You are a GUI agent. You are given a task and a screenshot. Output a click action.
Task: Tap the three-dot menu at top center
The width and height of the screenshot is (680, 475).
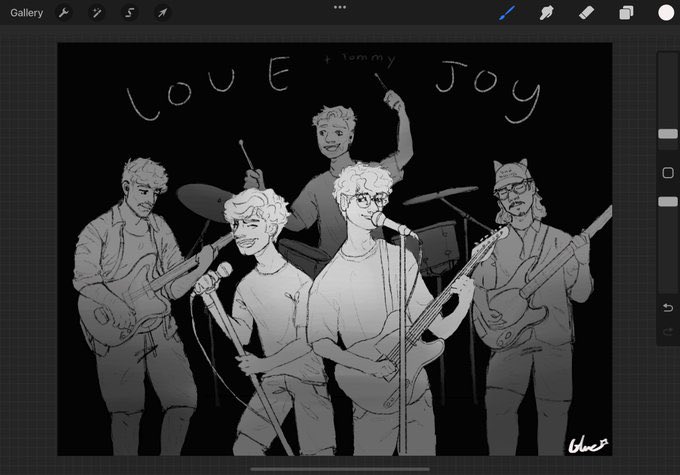tap(340, 7)
